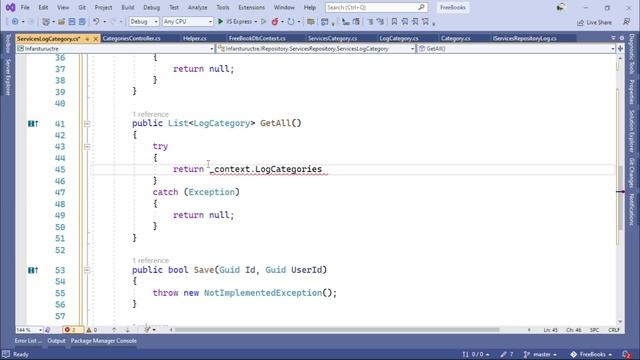The width and height of the screenshot is (640, 360).
Task: Click the uncomment lines icon
Action: pos(380,22)
